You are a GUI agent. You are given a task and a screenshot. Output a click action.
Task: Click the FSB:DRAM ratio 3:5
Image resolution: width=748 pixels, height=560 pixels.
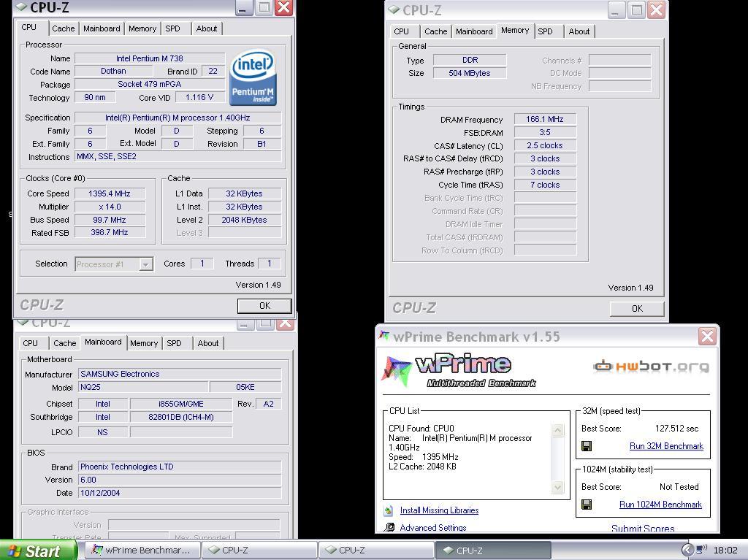click(x=545, y=132)
